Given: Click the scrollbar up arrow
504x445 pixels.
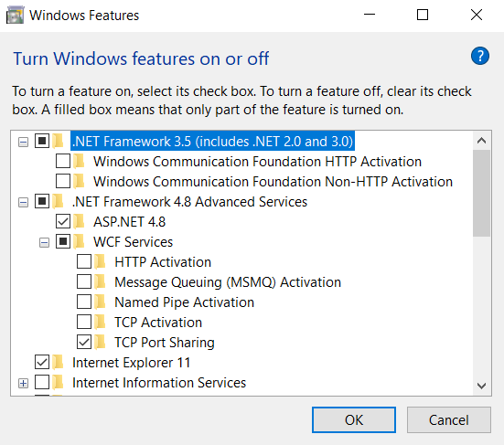Looking at the screenshot, I should 481,141.
